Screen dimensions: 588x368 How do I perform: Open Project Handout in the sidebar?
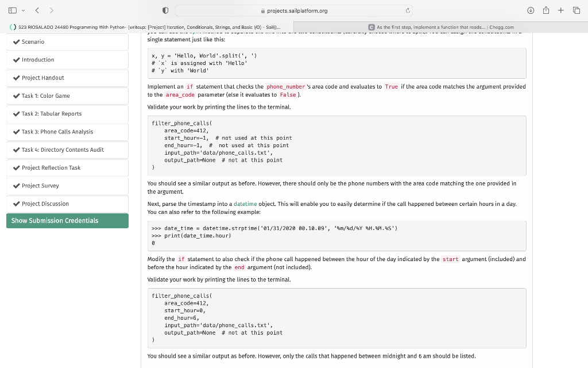(x=68, y=78)
